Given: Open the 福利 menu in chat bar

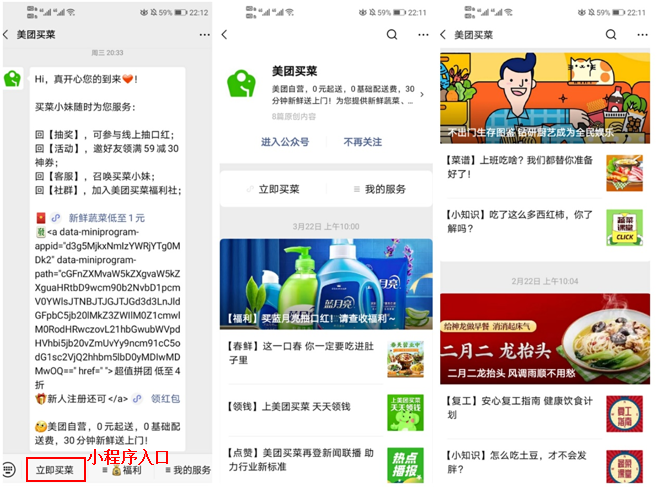Looking at the screenshot, I should click(x=122, y=470).
